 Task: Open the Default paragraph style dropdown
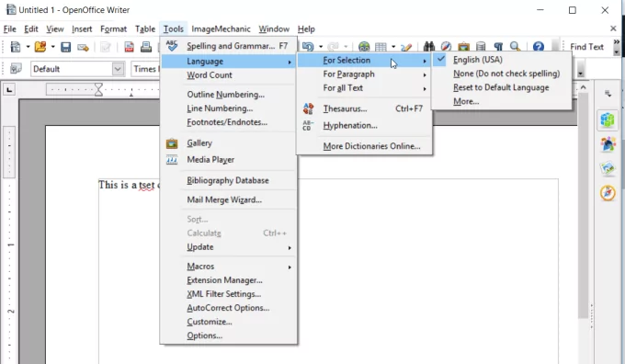click(x=118, y=69)
